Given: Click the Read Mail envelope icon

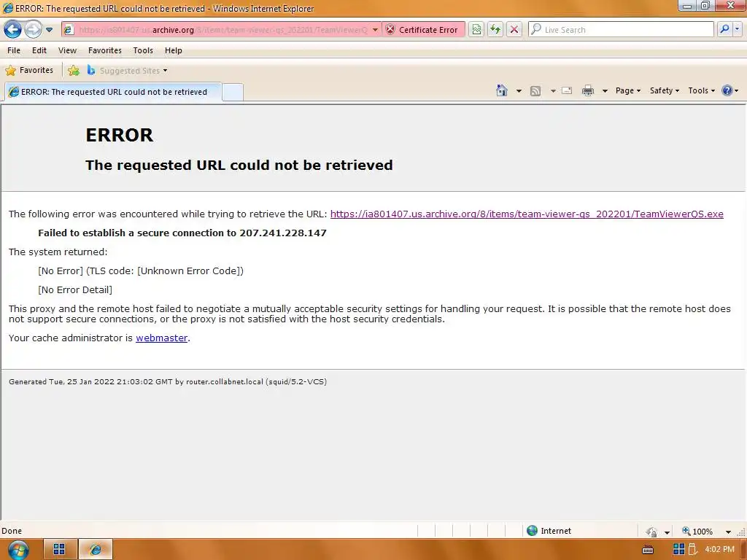Looking at the screenshot, I should tap(567, 90).
